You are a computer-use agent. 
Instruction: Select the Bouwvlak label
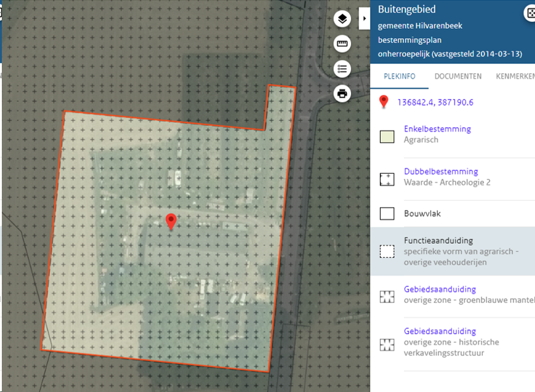pos(422,214)
